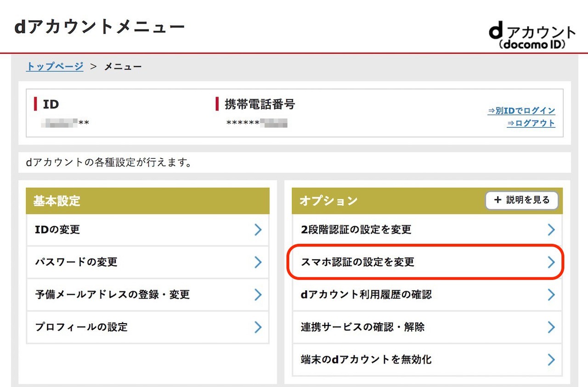Click the 基本設定 section header
Screen dimensions: 588x387
pyautogui.click(x=147, y=201)
